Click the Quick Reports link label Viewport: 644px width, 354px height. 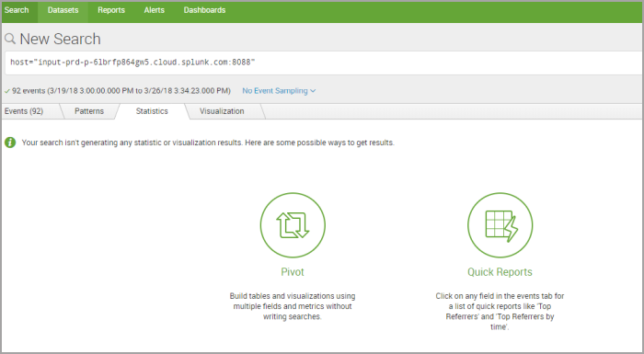pos(500,272)
